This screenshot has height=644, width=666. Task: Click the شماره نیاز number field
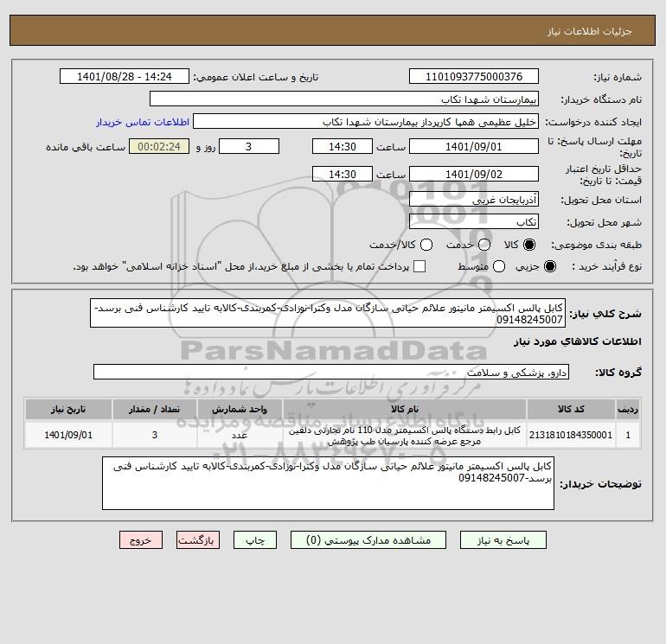click(474, 76)
